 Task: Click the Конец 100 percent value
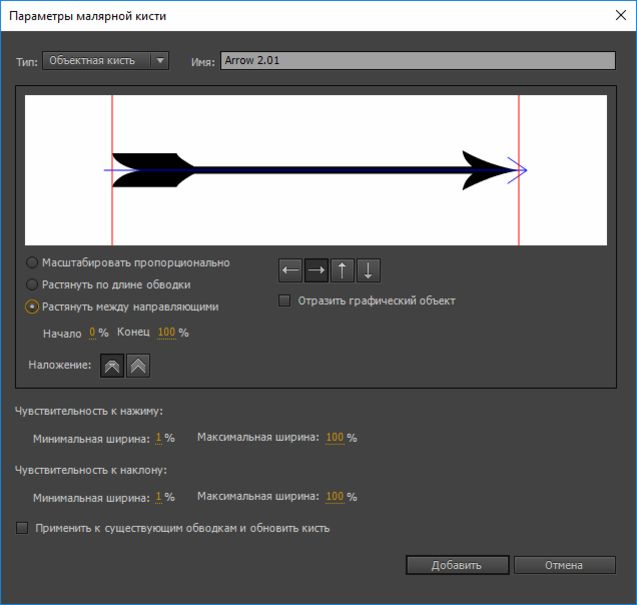[167, 332]
